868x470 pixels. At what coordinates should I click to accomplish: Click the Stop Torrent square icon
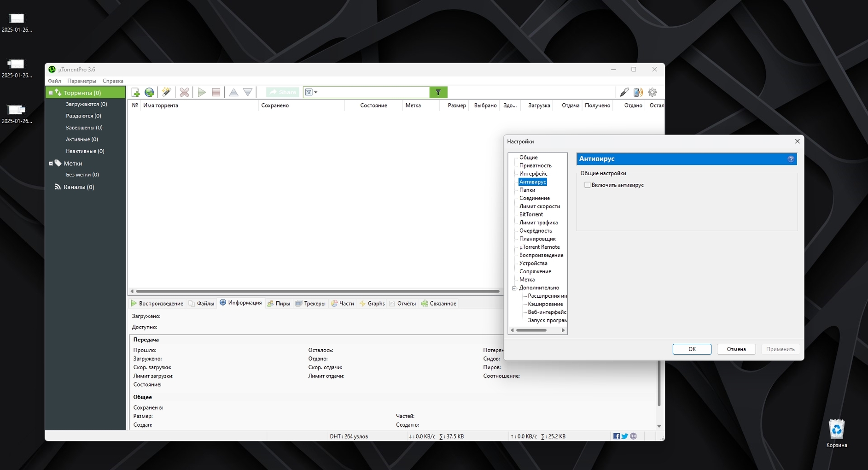pos(216,93)
